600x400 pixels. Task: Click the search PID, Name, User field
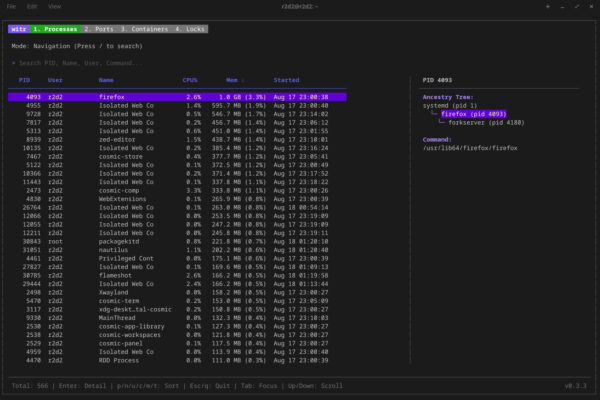[80, 63]
